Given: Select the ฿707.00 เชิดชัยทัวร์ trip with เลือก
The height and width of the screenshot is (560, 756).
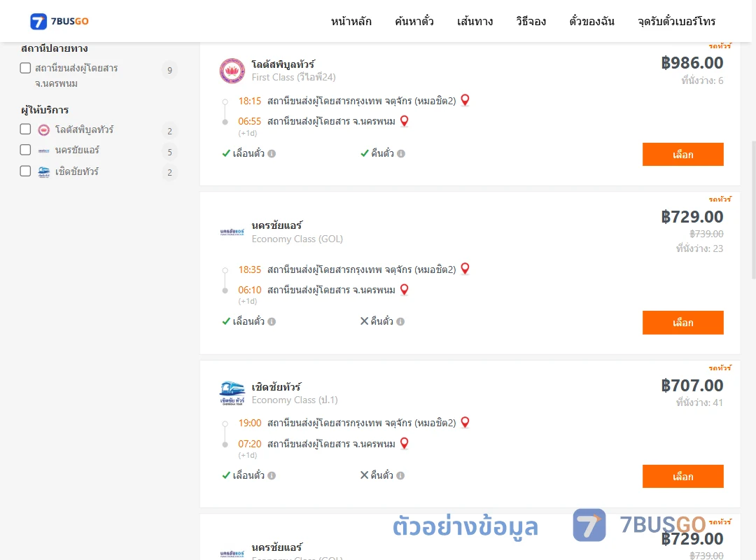Looking at the screenshot, I should pyautogui.click(x=682, y=476).
